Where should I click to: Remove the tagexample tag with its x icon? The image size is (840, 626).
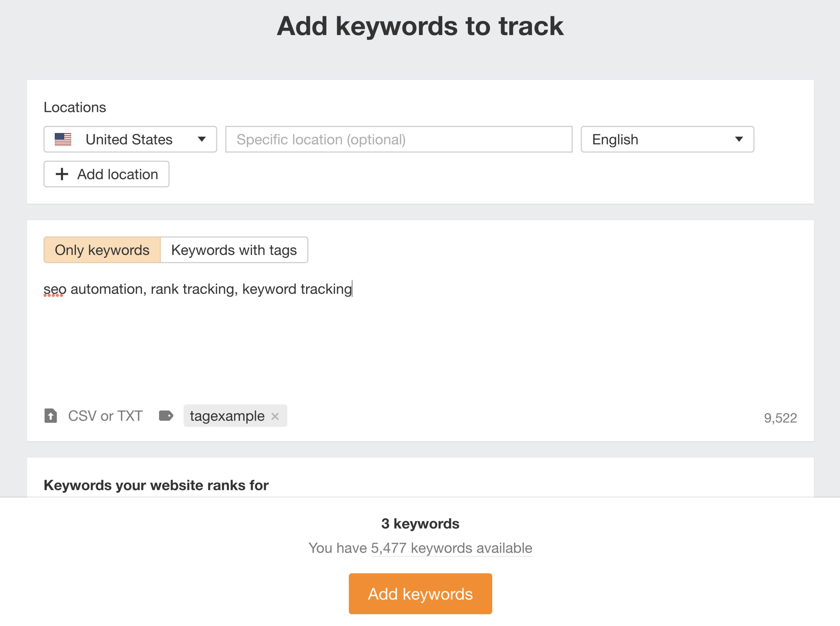pyautogui.click(x=276, y=416)
